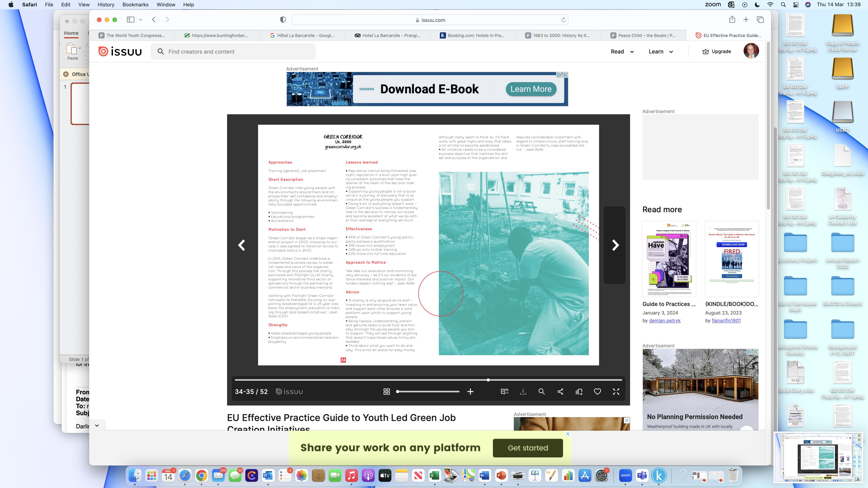Expand the Read dropdown menu
This screenshot has height=488, width=868.
pyautogui.click(x=622, y=52)
